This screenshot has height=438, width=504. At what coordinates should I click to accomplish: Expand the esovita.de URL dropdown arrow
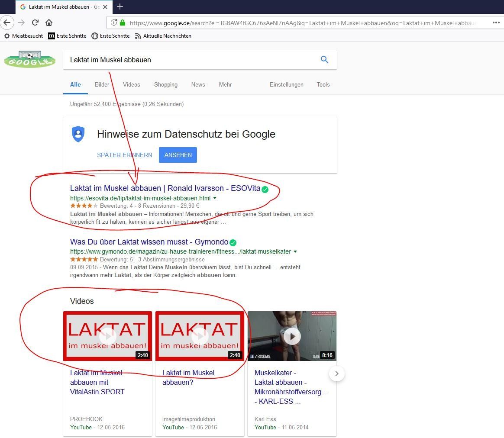pos(215,198)
